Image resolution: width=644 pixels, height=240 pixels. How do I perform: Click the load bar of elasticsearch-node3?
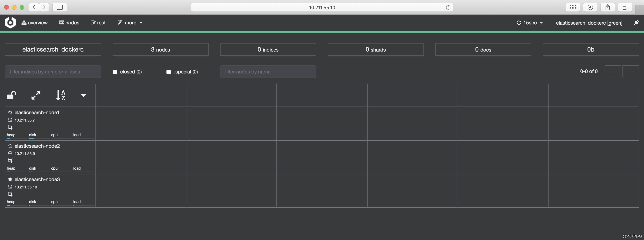tap(84, 205)
